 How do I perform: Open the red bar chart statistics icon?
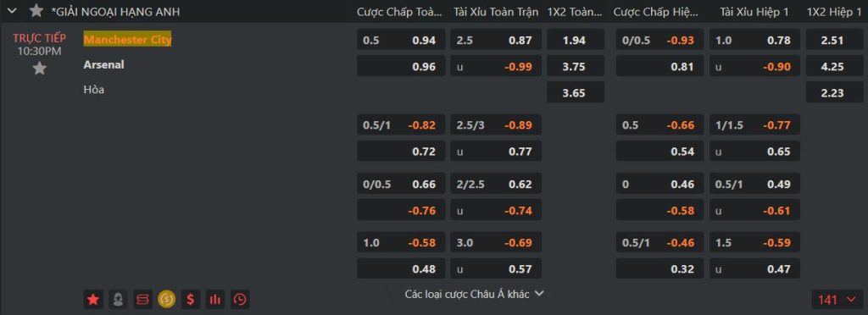click(215, 300)
